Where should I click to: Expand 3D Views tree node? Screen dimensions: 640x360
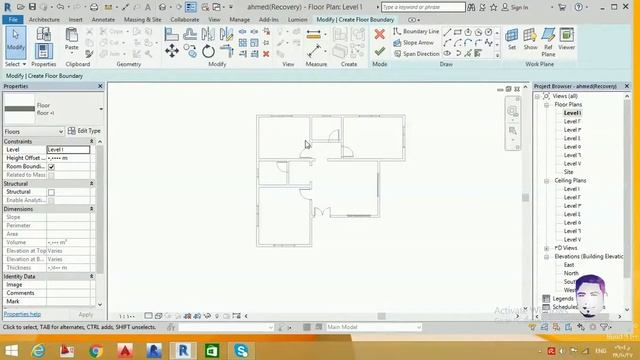click(547, 248)
